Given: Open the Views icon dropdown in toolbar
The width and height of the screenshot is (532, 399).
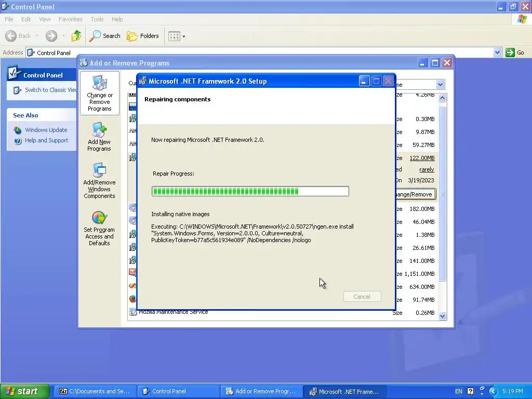Looking at the screenshot, I should click(x=177, y=36).
